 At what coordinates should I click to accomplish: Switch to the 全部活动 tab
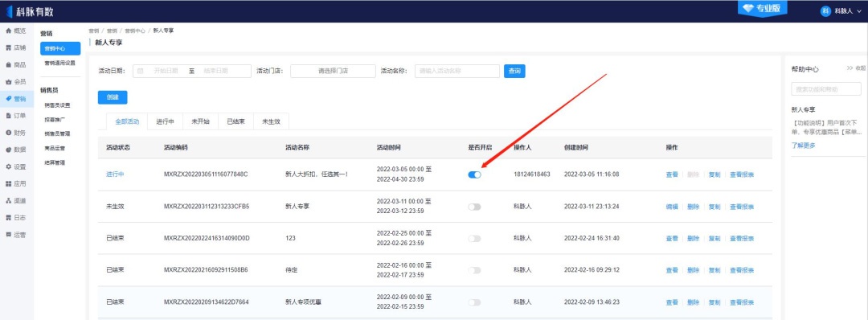(x=127, y=121)
